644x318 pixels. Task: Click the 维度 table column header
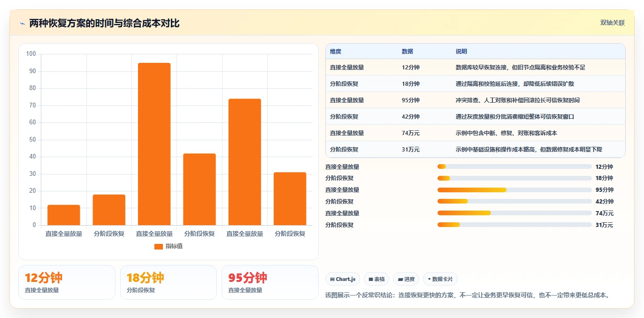coord(336,52)
